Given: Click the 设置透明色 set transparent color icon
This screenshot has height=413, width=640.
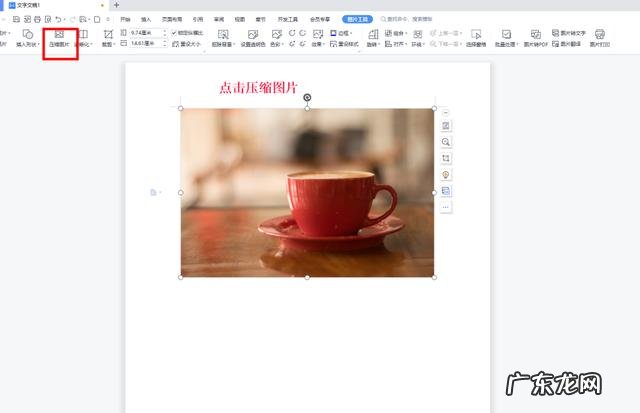Looking at the screenshot, I should tap(253, 34).
